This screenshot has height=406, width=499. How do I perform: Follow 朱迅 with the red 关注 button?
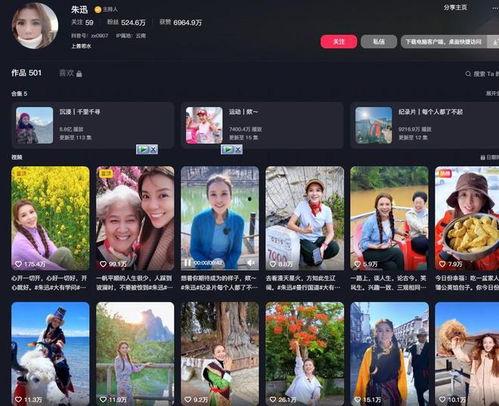tap(339, 42)
